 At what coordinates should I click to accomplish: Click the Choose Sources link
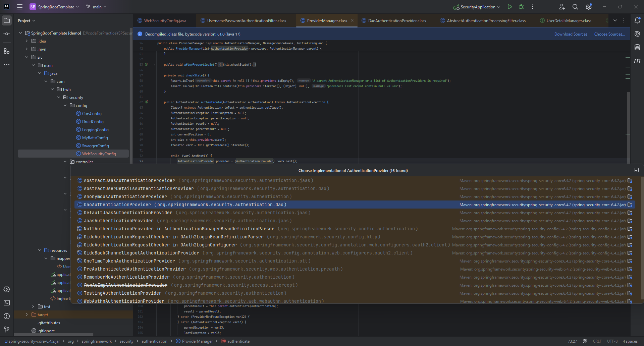pyautogui.click(x=609, y=34)
